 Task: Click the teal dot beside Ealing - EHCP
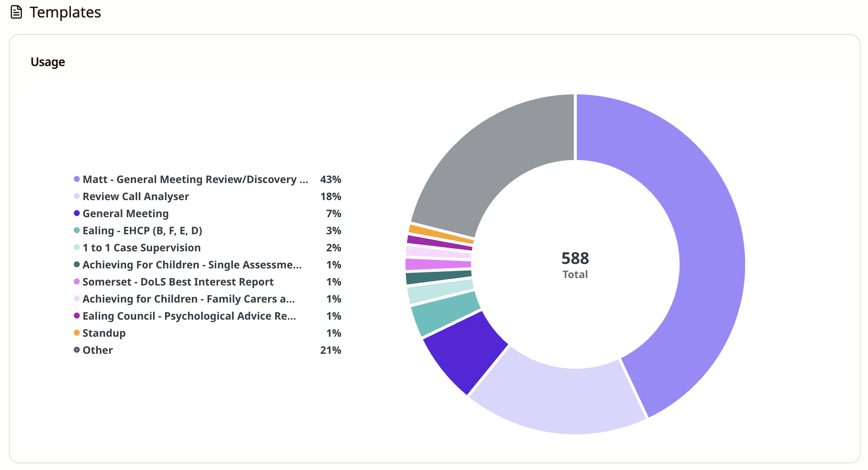[x=77, y=231]
